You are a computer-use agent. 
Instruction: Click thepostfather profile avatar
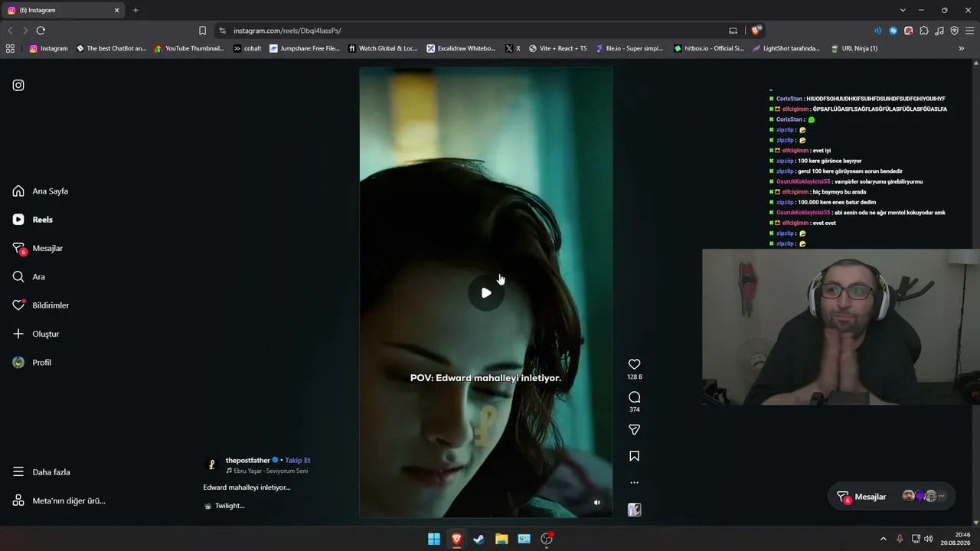(x=212, y=465)
